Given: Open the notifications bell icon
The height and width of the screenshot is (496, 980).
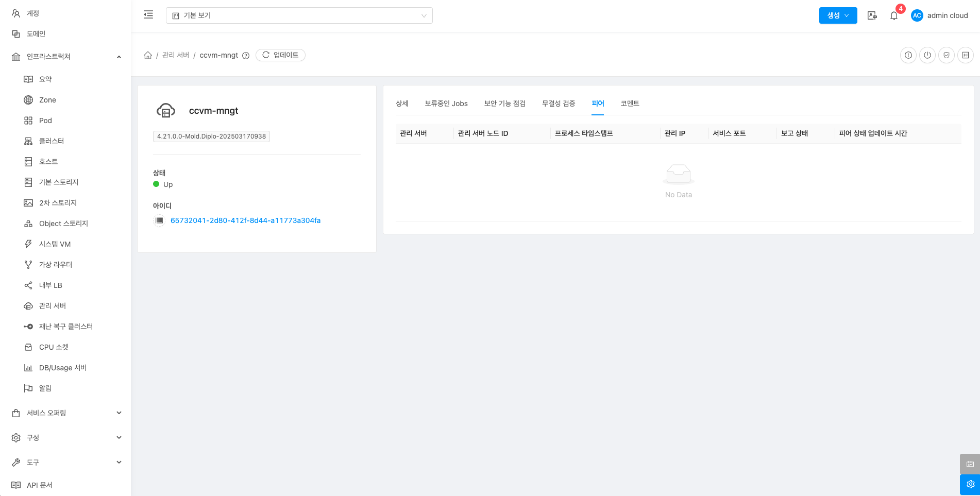Looking at the screenshot, I should coord(894,15).
